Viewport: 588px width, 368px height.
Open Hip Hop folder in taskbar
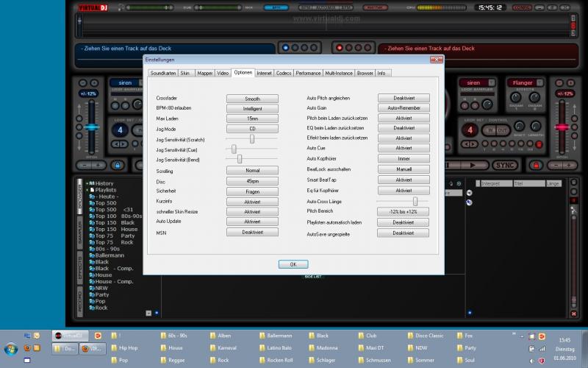click(x=125, y=348)
